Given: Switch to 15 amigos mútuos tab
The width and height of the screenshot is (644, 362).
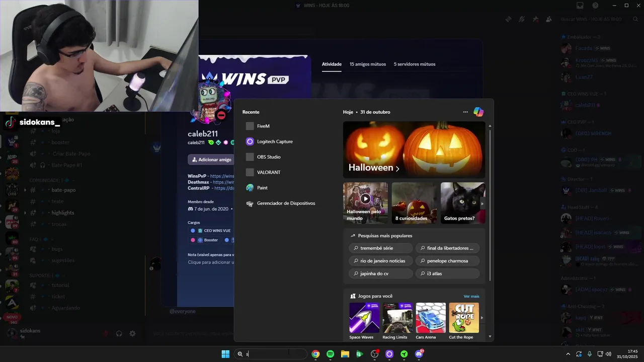Looking at the screenshot, I should click(368, 64).
